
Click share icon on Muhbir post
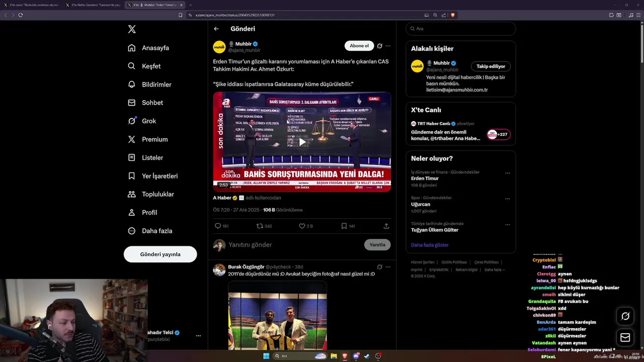386,226
